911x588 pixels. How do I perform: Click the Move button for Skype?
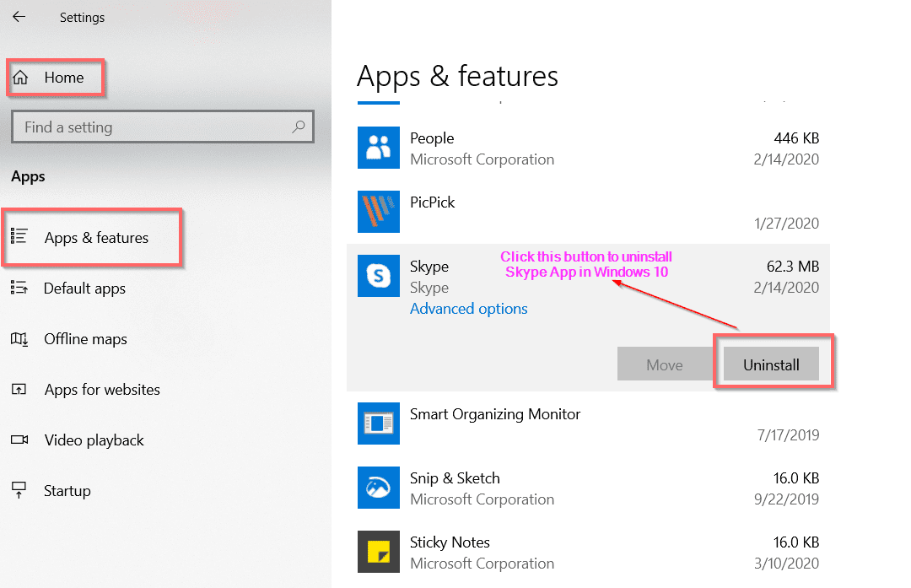(664, 365)
